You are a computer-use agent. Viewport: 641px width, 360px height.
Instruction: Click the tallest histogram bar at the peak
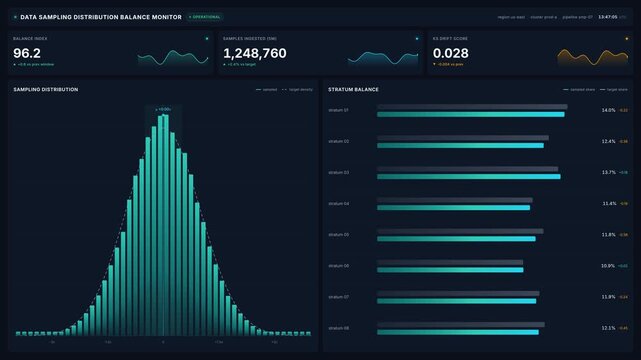(x=165, y=225)
